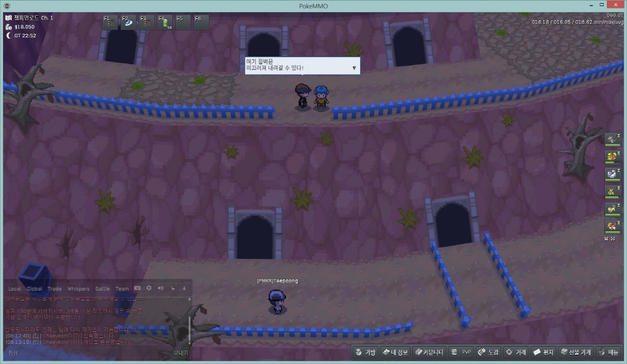Use the F1 bicycle hotkey slot
Screen dimensions: 627x364
click(111, 23)
